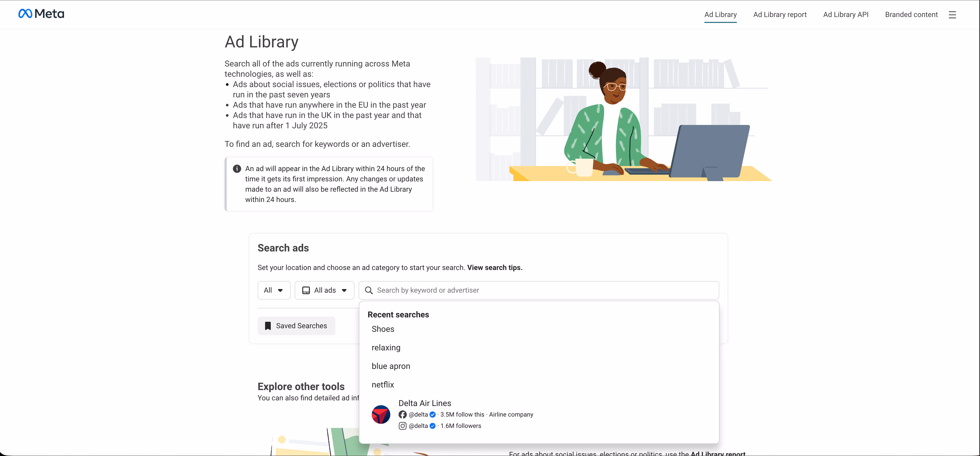Image resolution: width=980 pixels, height=456 pixels.
Task: Click the Facebook icon beside @delta
Action: click(x=403, y=415)
